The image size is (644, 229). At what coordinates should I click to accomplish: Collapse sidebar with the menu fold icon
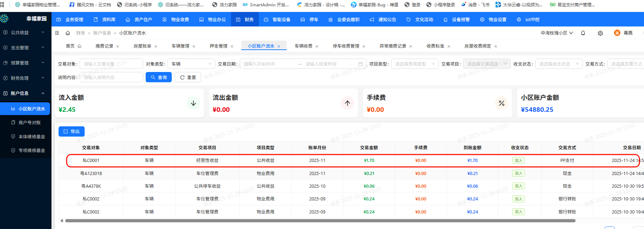pos(57,33)
